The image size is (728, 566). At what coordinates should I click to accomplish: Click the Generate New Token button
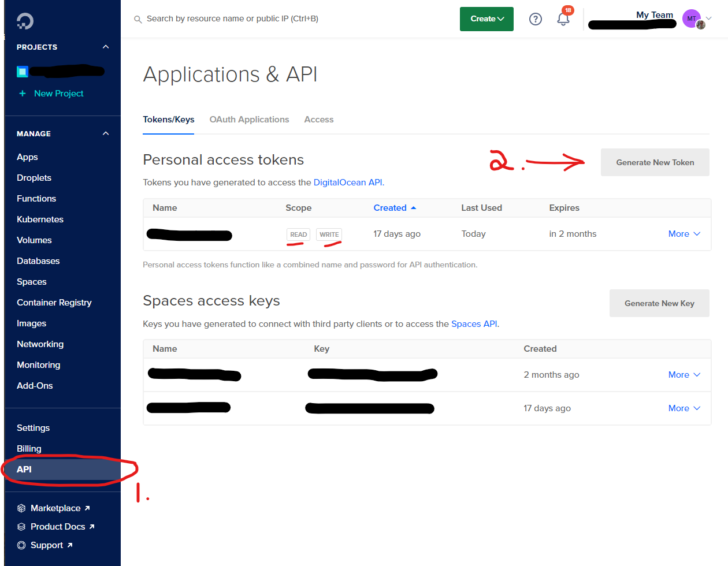click(655, 162)
